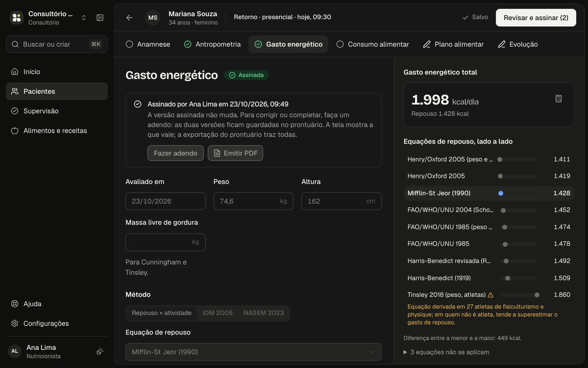Click Mifflin-St Jeor blue slider dot

[x=501, y=193]
